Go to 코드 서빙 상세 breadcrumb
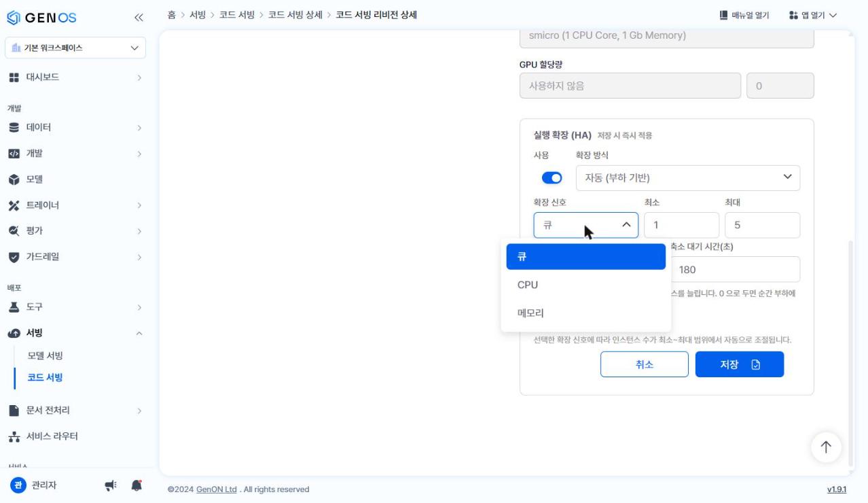868x503 pixels. 295,14
